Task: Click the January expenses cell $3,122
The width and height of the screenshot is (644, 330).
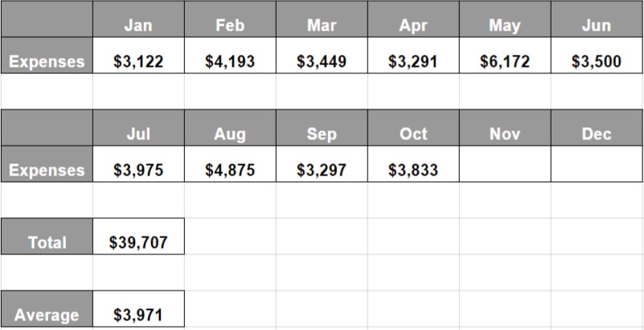Action: point(138,56)
